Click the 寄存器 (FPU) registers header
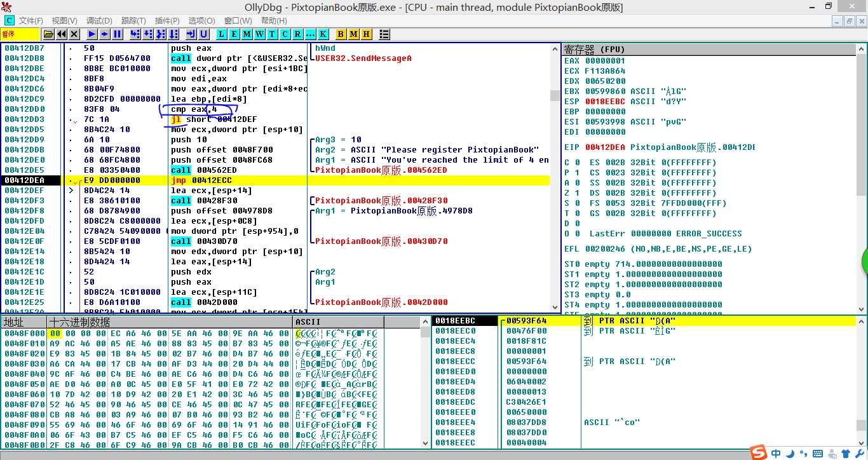This screenshot has height=460, width=868. [710, 49]
